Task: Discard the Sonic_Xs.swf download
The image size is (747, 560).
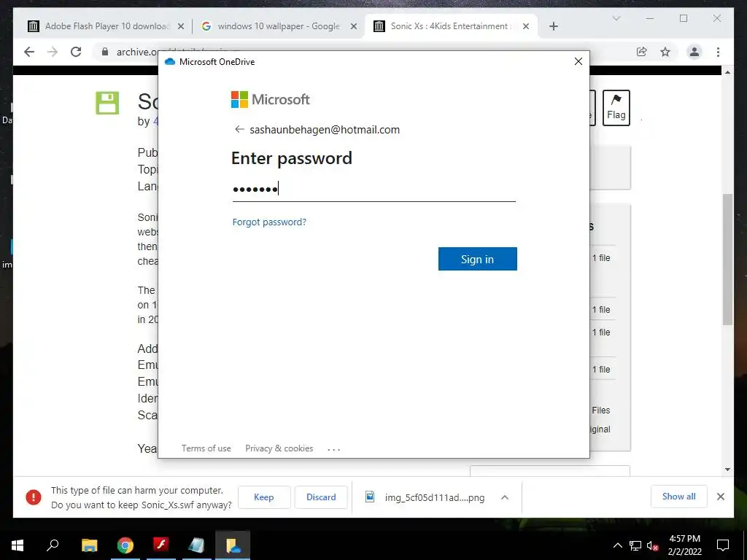Action: pyautogui.click(x=321, y=497)
